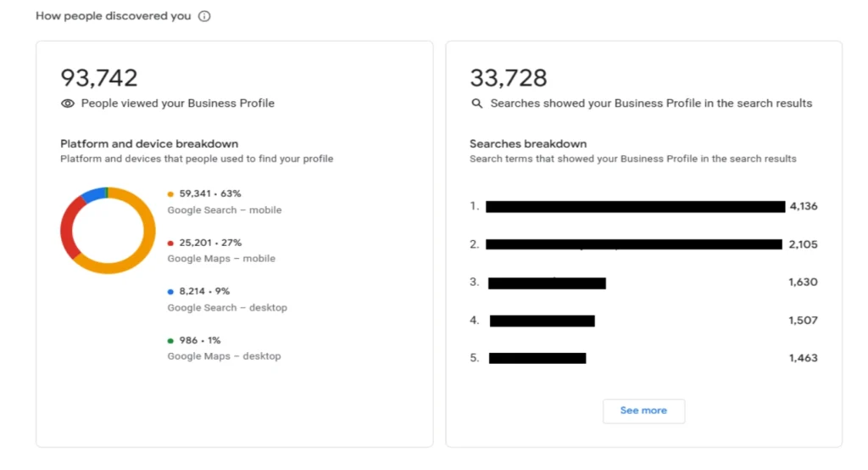
Task: Click the 93,742 profile views number
Action: (x=99, y=78)
